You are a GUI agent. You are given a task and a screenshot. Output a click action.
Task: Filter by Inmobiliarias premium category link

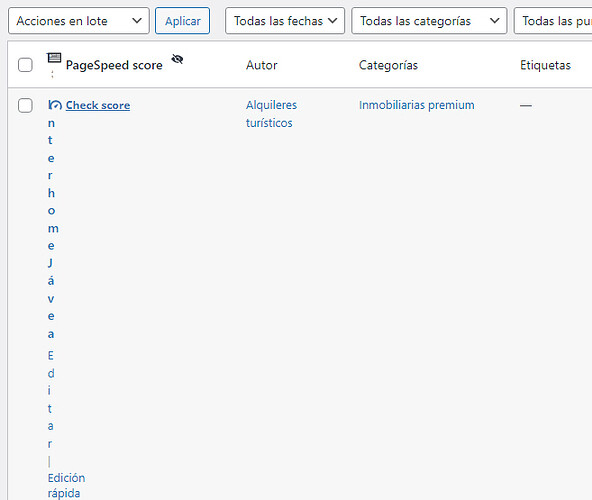click(x=416, y=105)
